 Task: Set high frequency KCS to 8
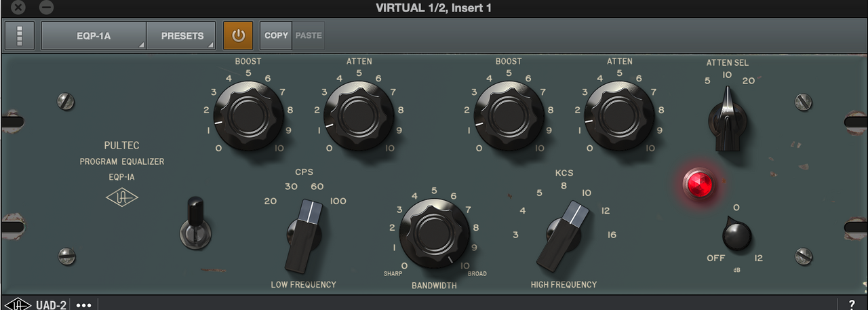pos(564,185)
